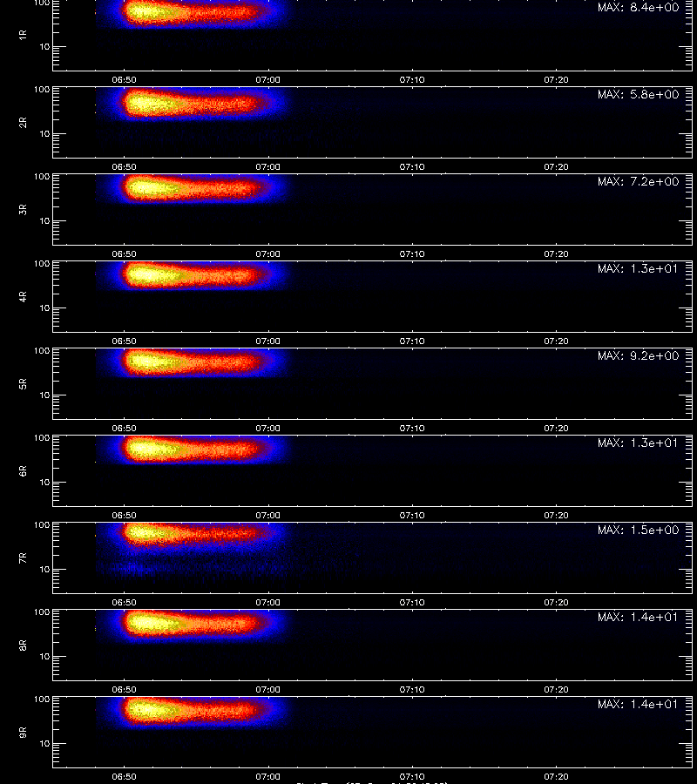The image size is (697, 784).
Task: Select the 07:00 tick label below panel 2R
Action: click(268, 167)
